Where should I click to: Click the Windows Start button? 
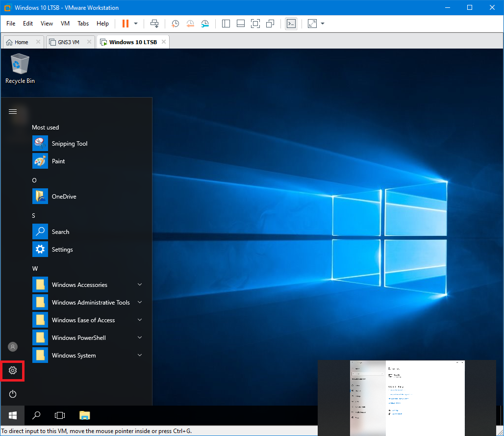[13, 415]
